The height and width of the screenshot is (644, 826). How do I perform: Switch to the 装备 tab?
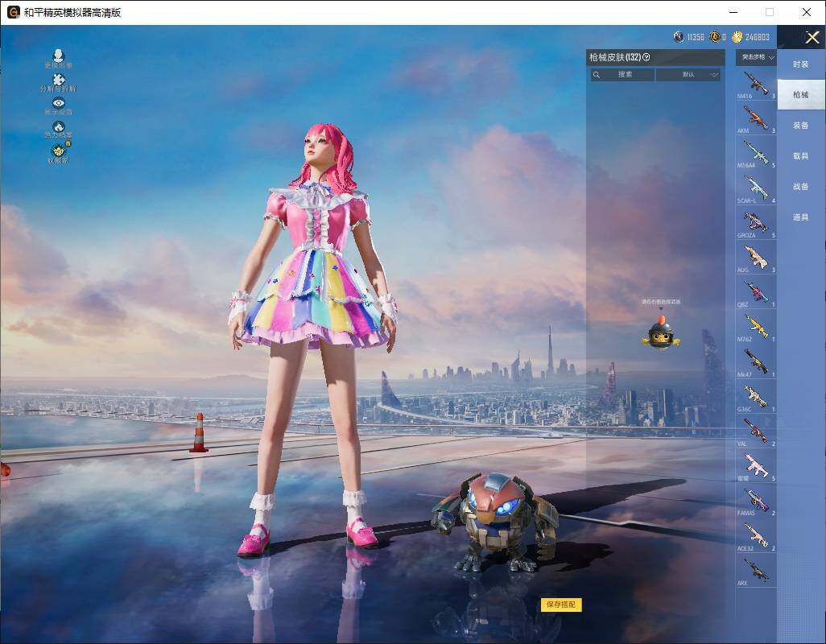tap(800, 126)
